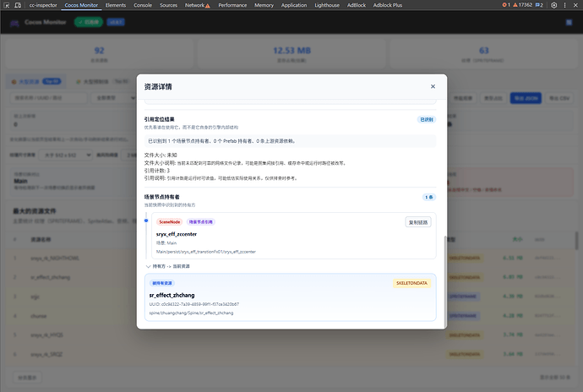Click the first sub-tab with Top badge

(x=36, y=81)
